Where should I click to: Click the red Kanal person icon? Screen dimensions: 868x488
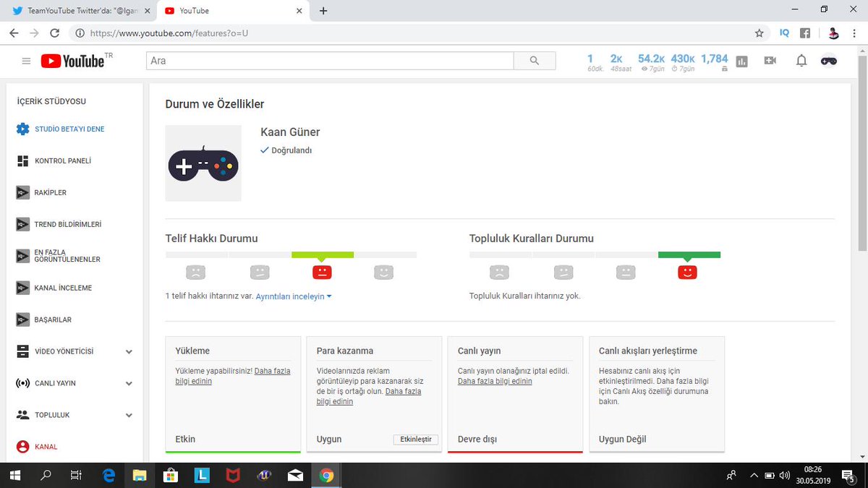pyautogui.click(x=22, y=447)
